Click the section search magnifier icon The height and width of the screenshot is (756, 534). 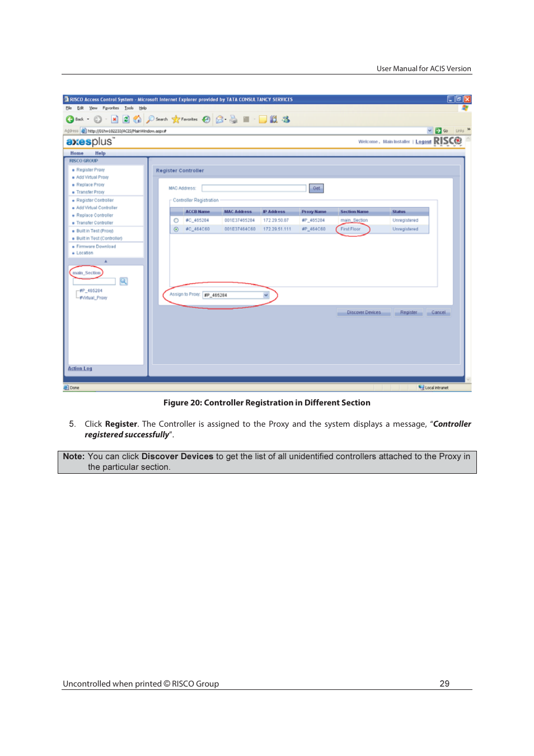click(x=124, y=281)
